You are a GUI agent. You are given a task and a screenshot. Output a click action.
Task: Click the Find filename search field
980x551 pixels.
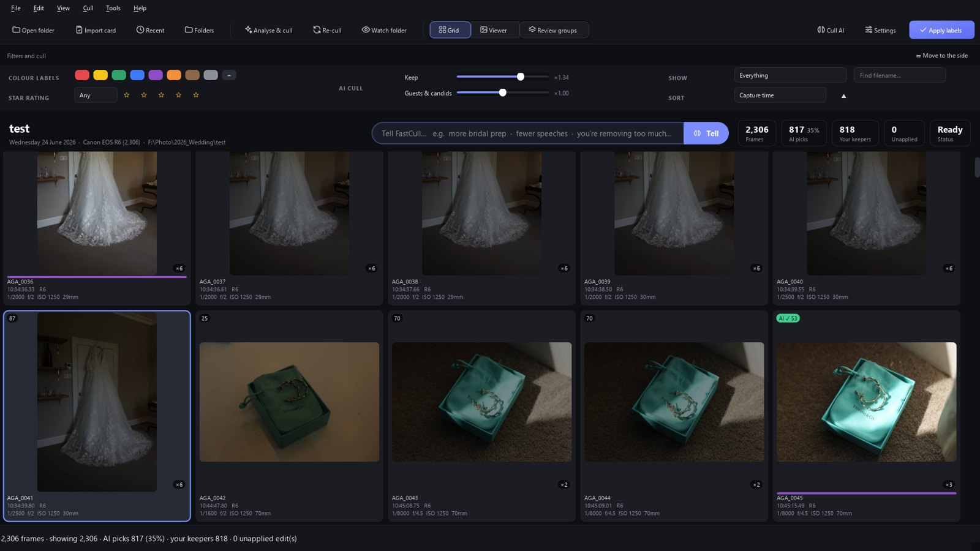899,75
